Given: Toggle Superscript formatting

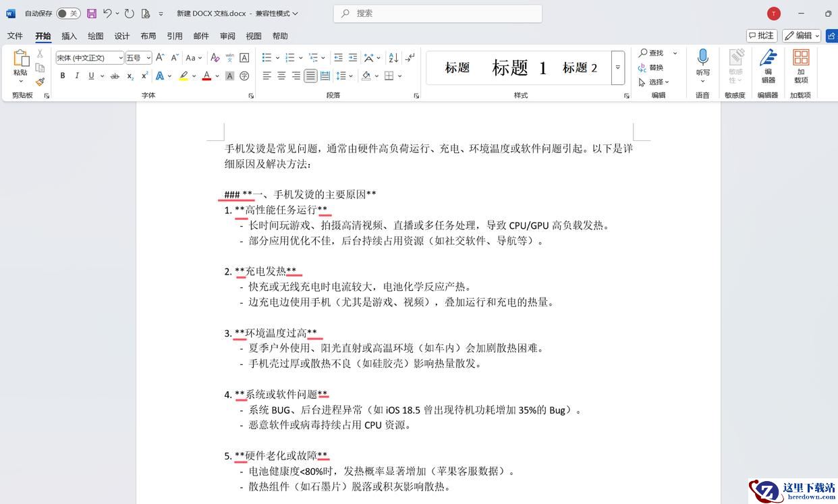Looking at the screenshot, I should pos(144,76).
